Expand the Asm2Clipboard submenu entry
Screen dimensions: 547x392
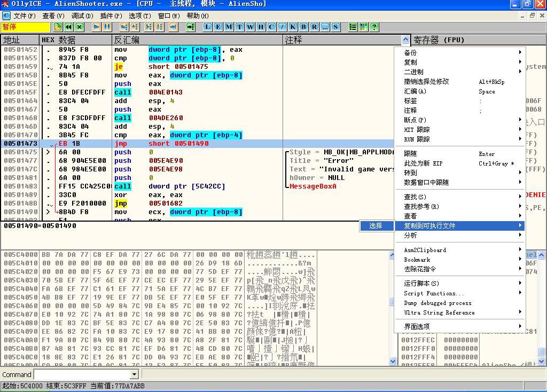click(459, 250)
